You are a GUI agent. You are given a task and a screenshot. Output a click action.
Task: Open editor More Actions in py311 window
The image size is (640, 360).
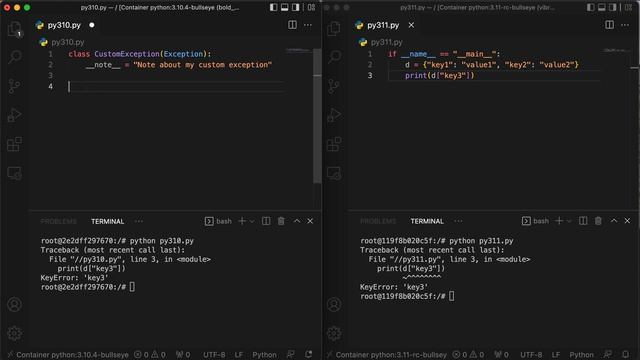pos(625,25)
